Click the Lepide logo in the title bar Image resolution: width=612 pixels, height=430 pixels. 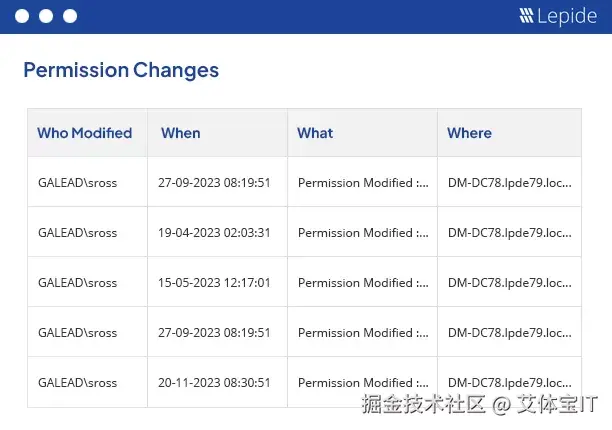click(x=558, y=16)
